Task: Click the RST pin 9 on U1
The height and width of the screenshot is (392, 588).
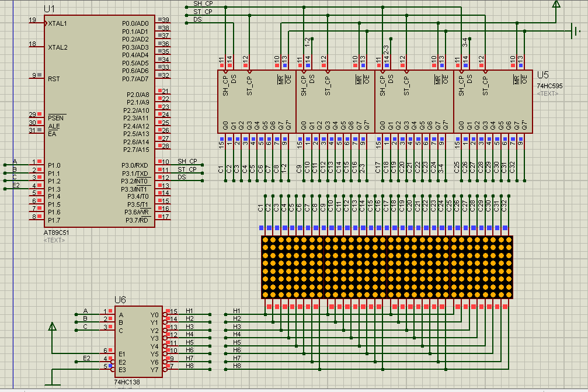Action: tap(36, 78)
